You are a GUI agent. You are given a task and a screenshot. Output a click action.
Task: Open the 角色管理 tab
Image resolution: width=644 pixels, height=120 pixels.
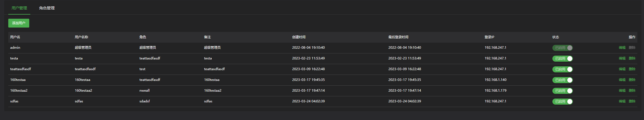click(47, 8)
